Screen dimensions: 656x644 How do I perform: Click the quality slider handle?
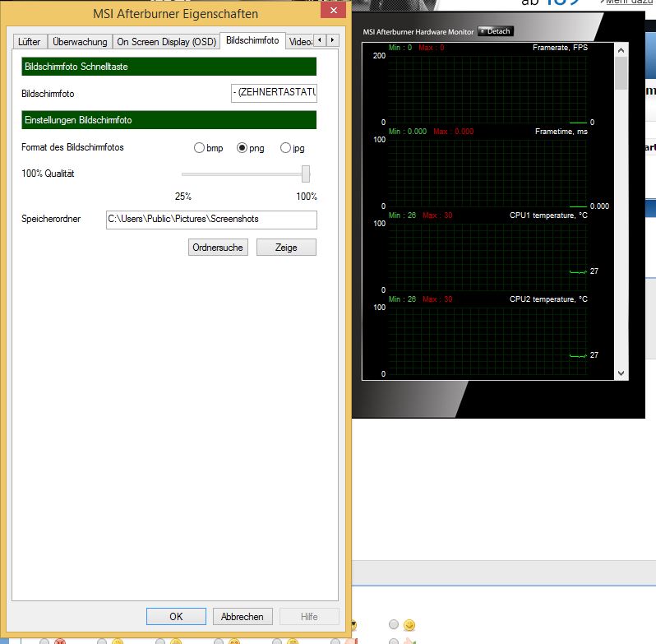[306, 174]
